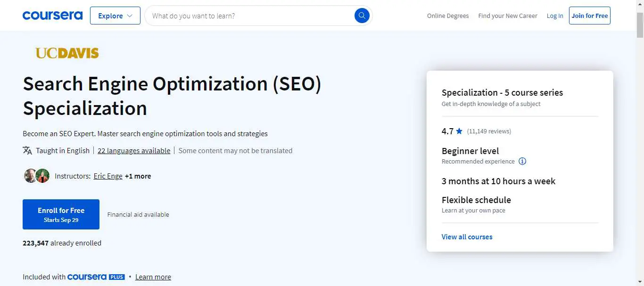Image resolution: width=644 pixels, height=286 pixels.
Task: Click the Specialization - 5 course series text
Action: [502, 92]
